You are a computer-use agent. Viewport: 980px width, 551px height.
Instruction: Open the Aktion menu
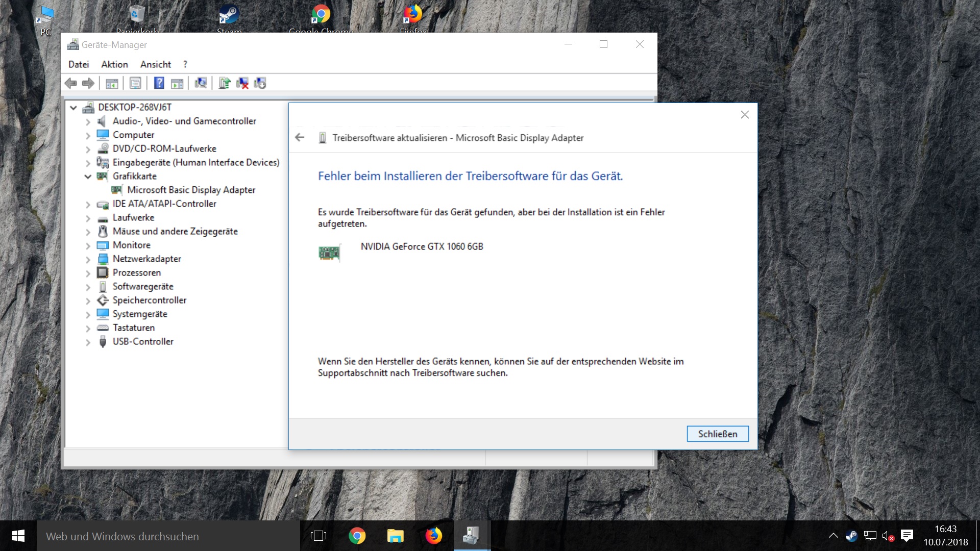[x=114, y=64]
